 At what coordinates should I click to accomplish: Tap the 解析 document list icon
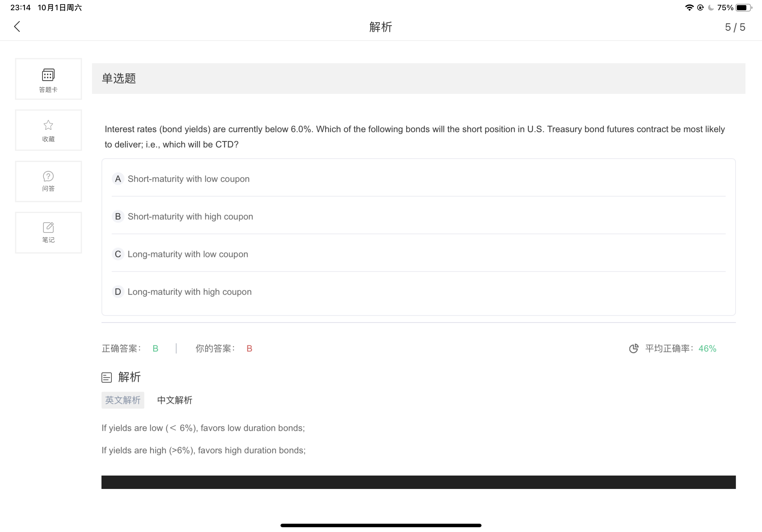107,377
